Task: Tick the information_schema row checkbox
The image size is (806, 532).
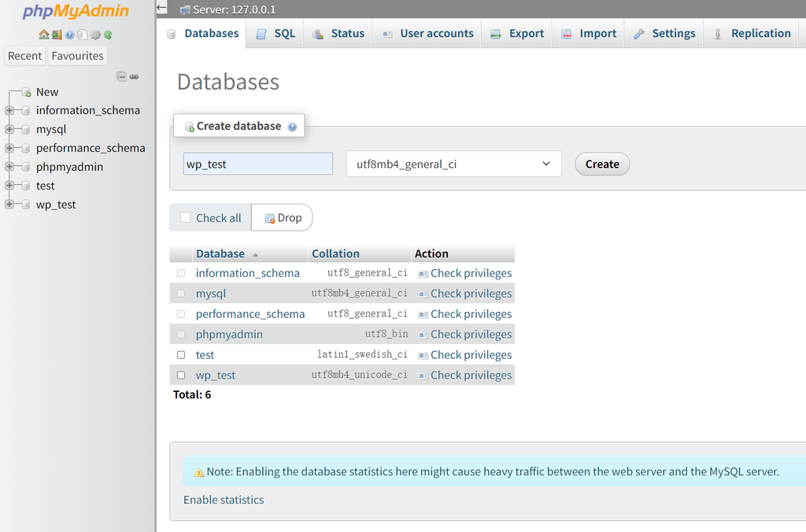Action: click(181, 273)
